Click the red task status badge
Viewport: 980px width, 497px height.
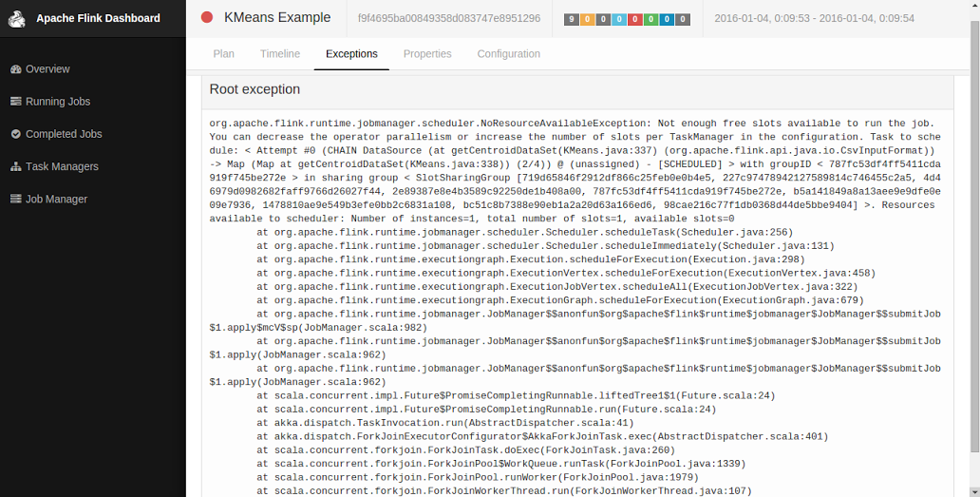[x=635, y=19]
